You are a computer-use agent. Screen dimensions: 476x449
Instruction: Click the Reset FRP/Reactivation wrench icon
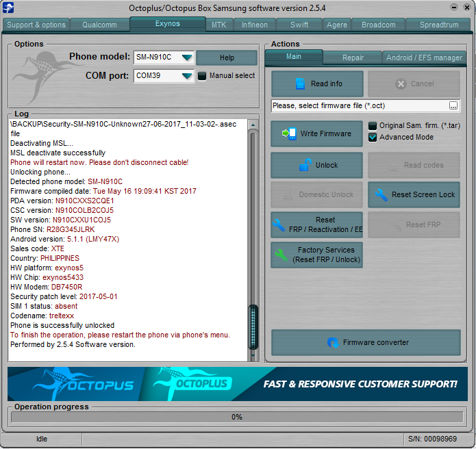tap(278, 225)
